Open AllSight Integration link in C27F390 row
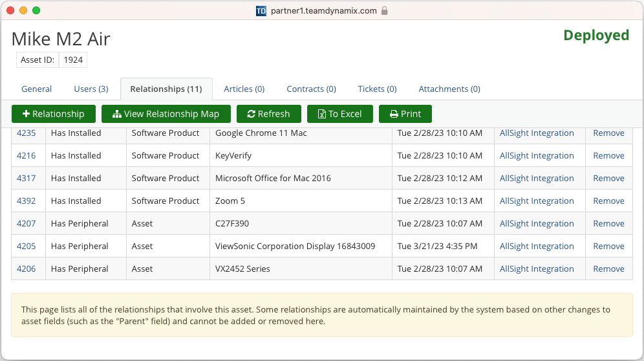This screenshot has height=361, width=644. point(537,223)
